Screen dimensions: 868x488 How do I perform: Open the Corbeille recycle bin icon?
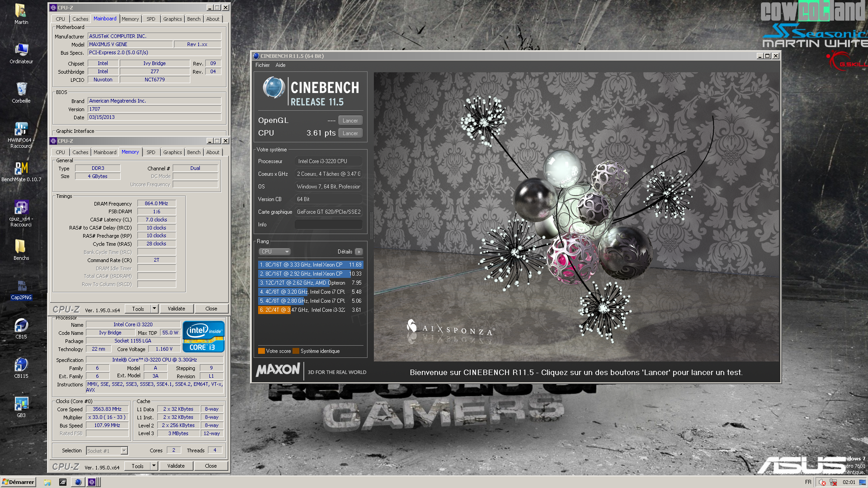[x=21, y=89]
